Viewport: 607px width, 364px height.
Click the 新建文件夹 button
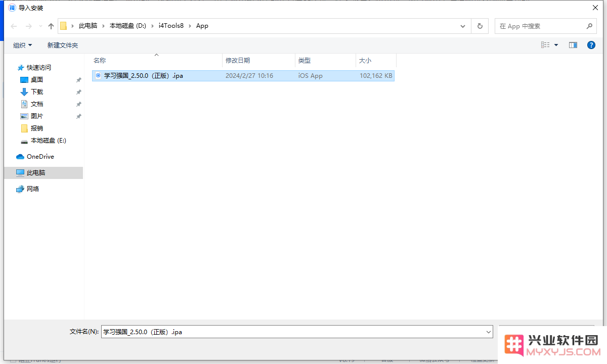coord(63,45)
